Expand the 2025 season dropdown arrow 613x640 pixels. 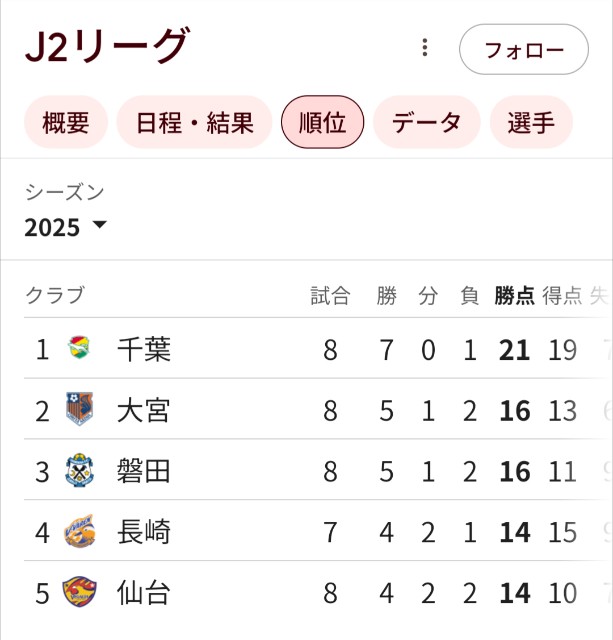99,224
